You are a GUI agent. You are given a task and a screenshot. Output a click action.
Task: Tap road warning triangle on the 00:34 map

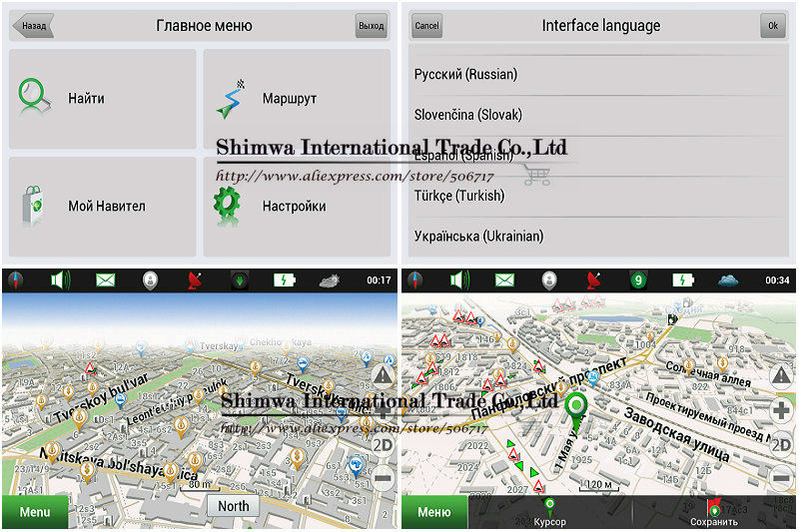[781, 375]
